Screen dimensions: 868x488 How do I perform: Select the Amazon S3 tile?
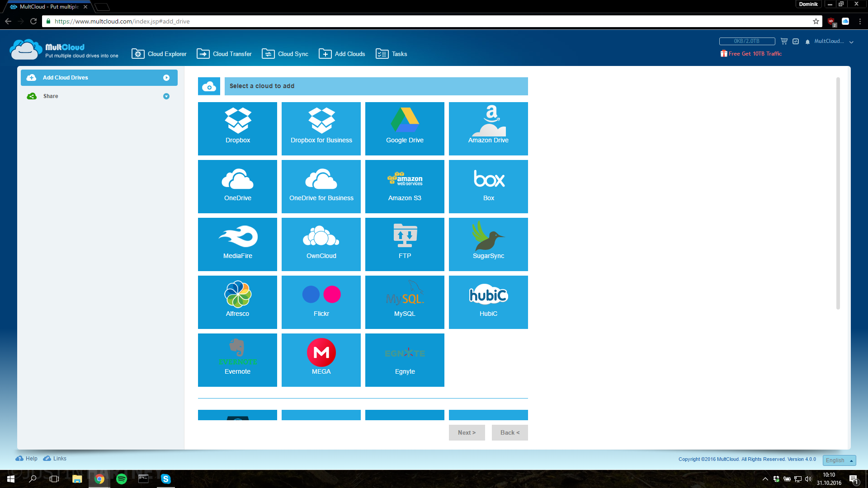click(405, 186)
